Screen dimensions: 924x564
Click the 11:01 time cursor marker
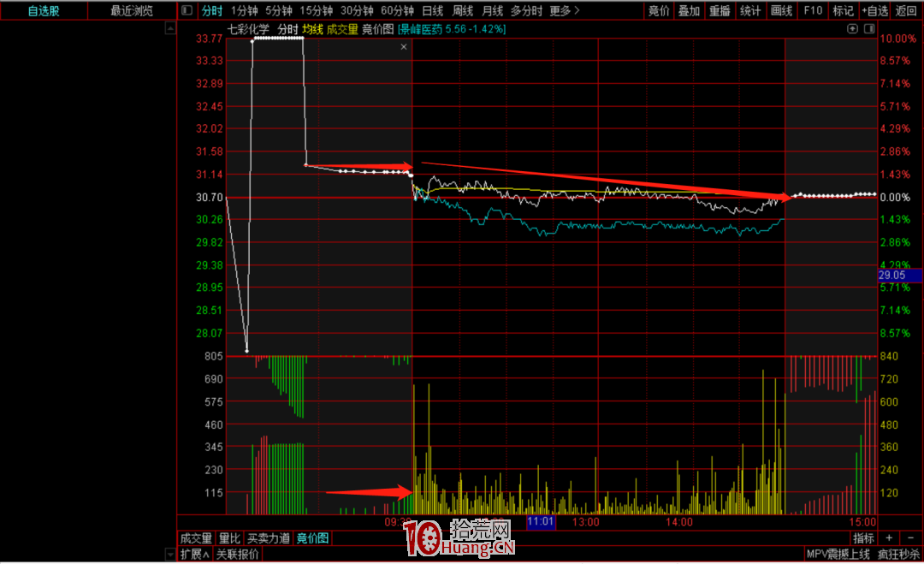tap(541, 521)
